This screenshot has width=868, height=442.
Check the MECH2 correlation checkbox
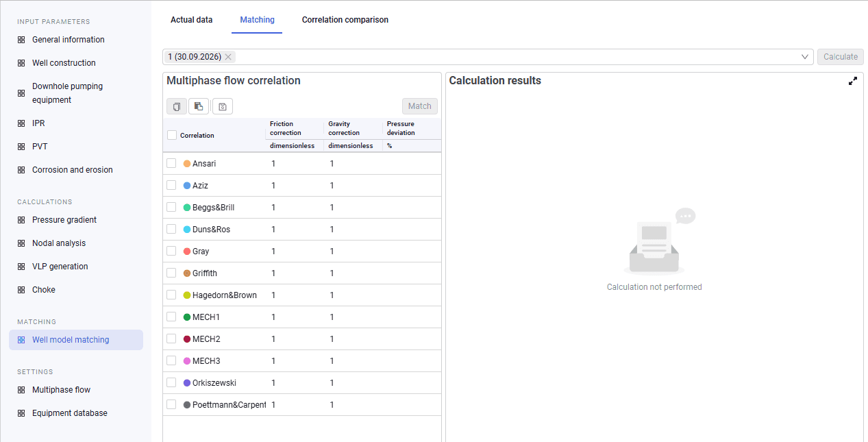point(171,339)
